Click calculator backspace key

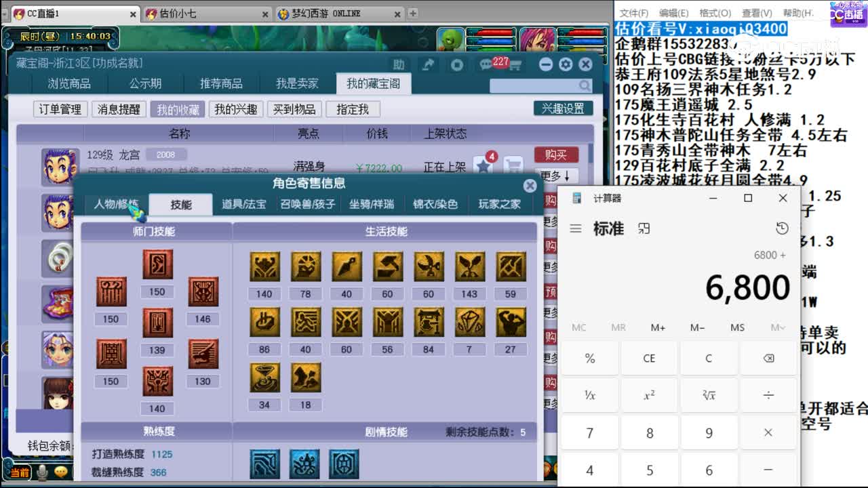click(x=768, y=358)
